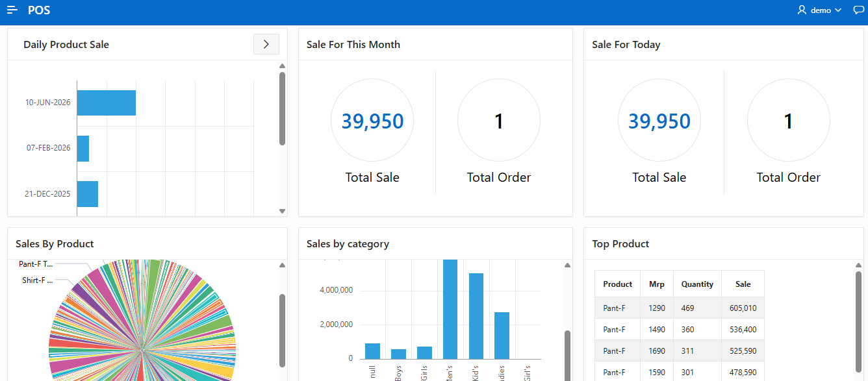Click the Sale 525,590 cell
The height and width of the screenshot is (381, 868).
point(743,351)
